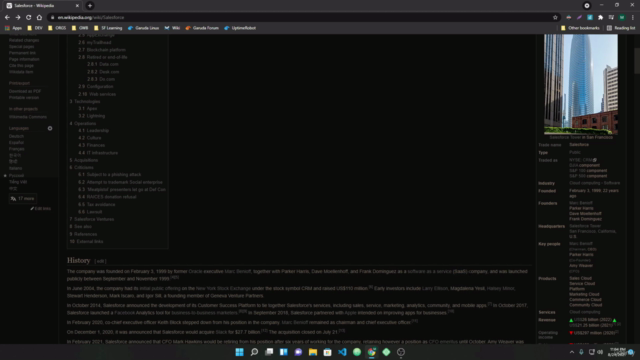Open the DEV bookmarks folder
The width and height of the screenshot is (640, 360).
[35, 28]
